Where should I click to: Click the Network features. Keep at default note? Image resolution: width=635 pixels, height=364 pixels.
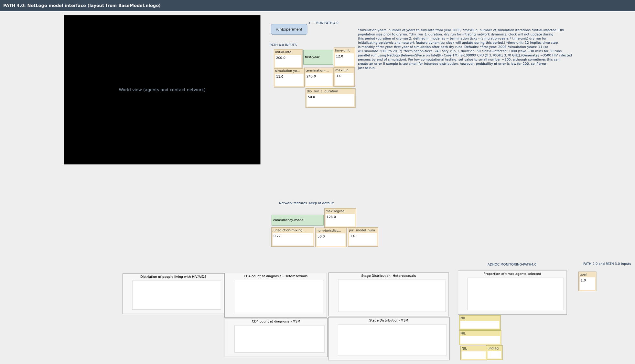point(306,203)
